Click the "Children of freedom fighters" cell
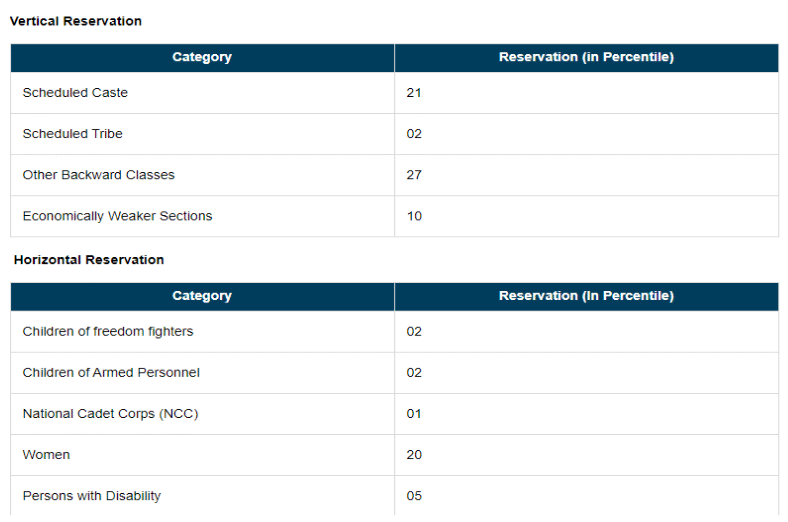 [108, 332]
